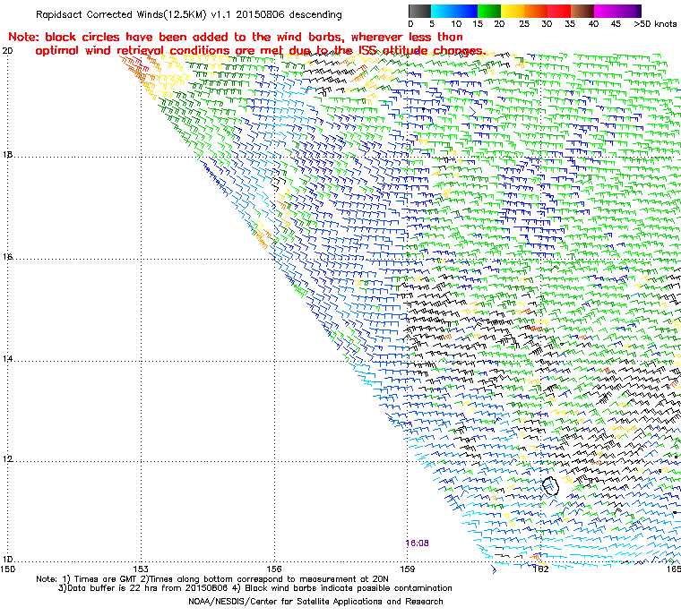Click the latitude axis label "16"

7,257
